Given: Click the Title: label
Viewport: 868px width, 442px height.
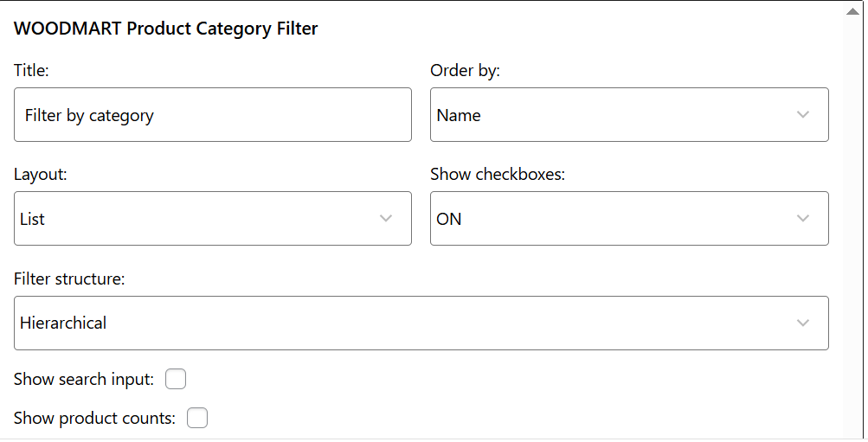Looking at the screenshot, I should point(31,70).
